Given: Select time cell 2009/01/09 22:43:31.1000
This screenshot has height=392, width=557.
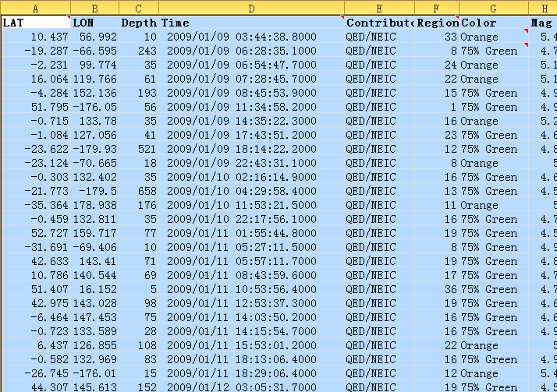Looking at the screenshot, I should coord(251,162).
